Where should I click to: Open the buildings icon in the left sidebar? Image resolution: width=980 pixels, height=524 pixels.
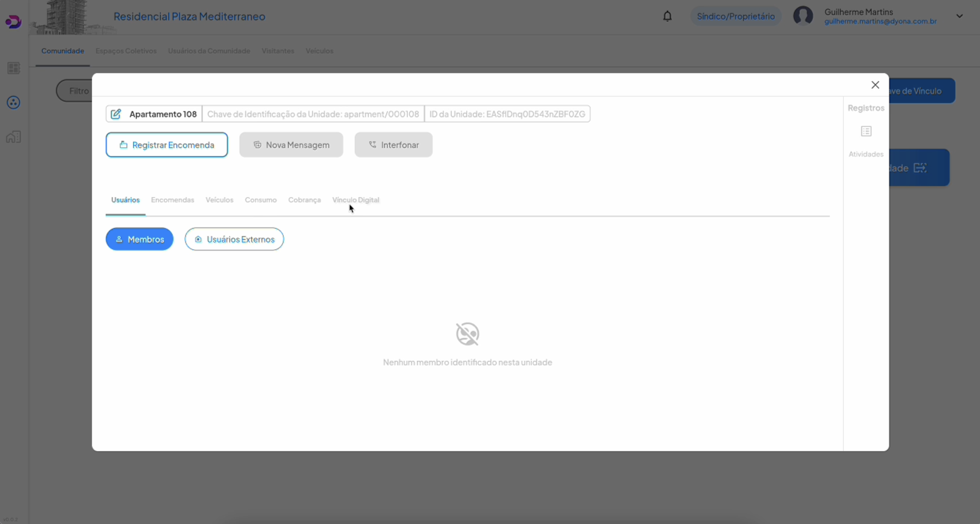[13, 137]
